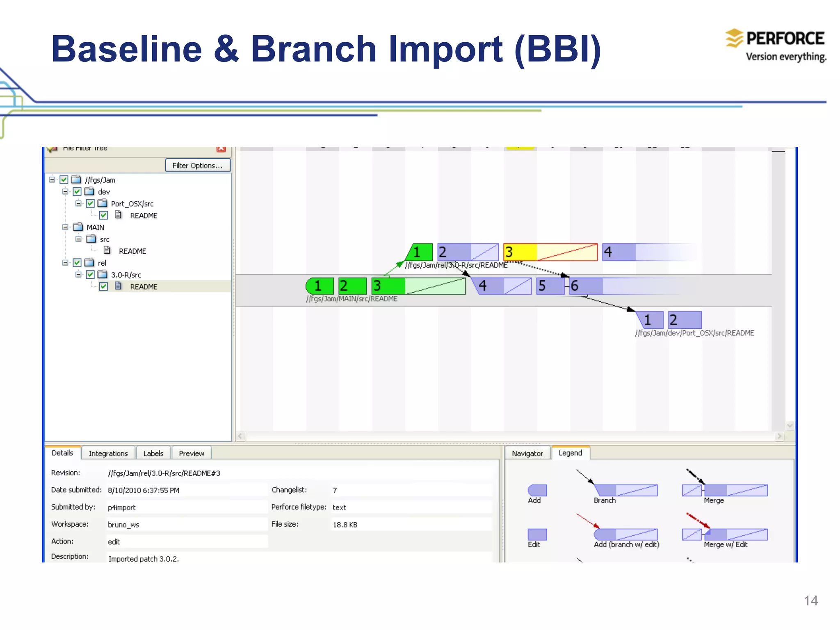Uncheck the 3.0-R/src checkbox
840x630 pixels.
(90, 275)
